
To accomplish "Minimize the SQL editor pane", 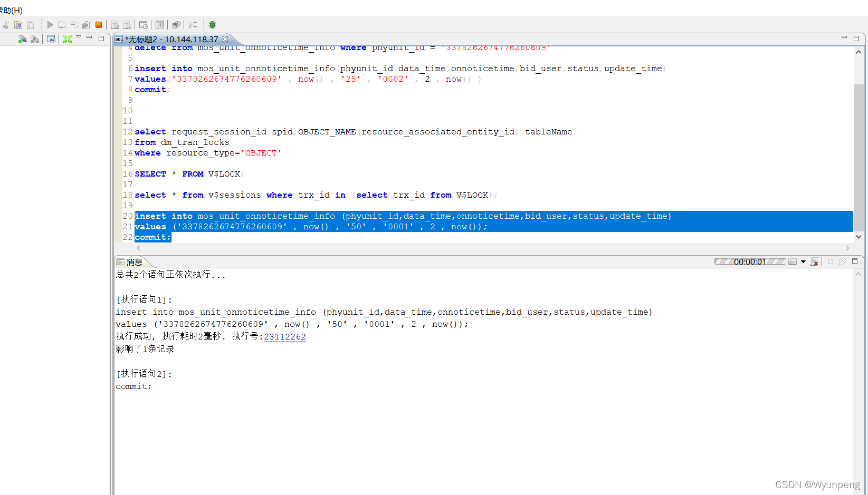I will click(x=844, y=37).
